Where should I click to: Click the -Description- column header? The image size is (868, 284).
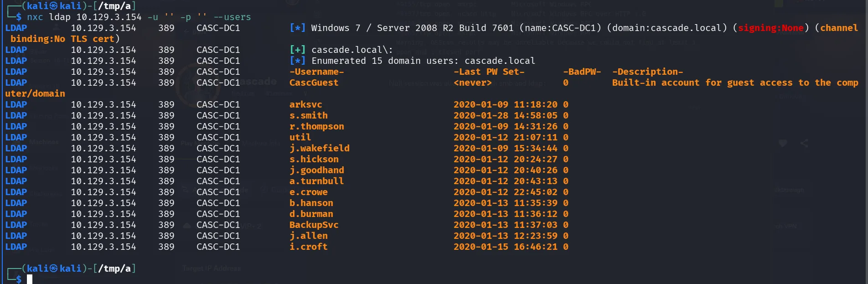click(647, 72)
